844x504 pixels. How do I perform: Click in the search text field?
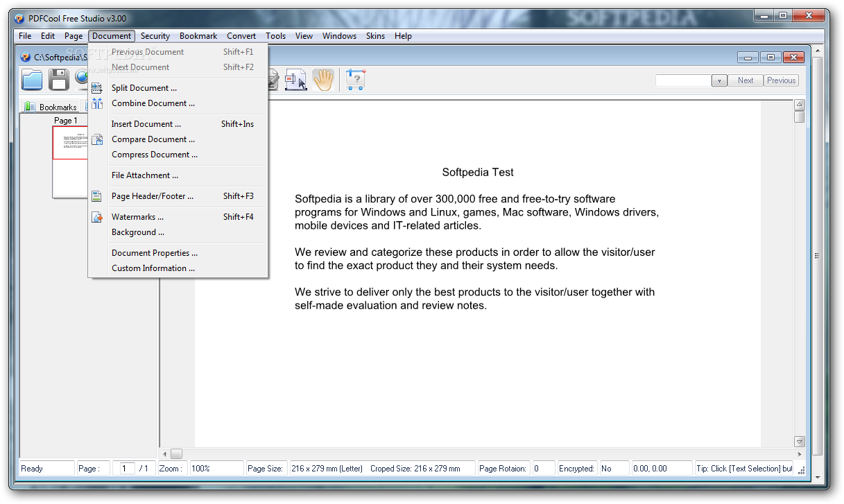(684, 80)
